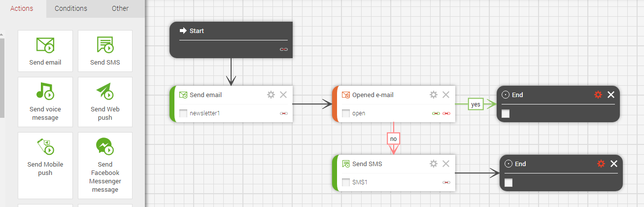
Task: Click the Send SMS node title
Action: point(367,164)
